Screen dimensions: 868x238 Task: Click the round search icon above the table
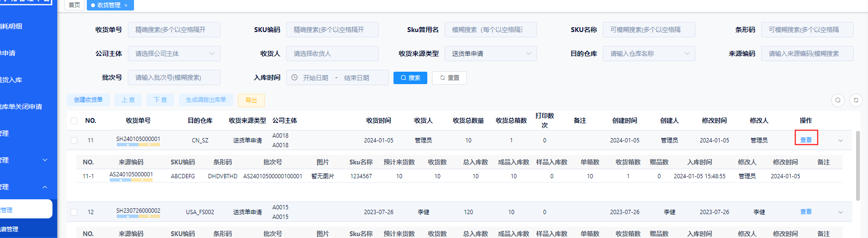point(838,100)
